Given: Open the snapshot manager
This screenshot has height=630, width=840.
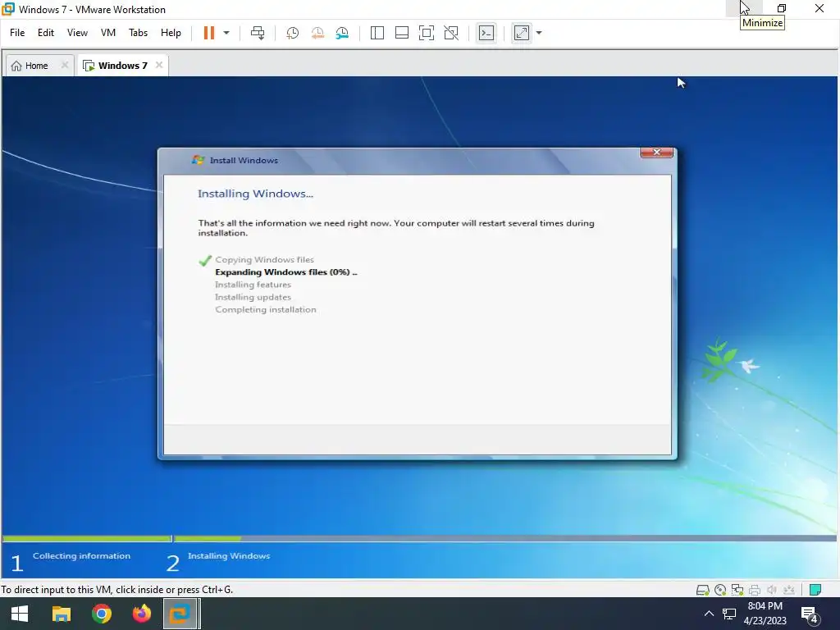Looking at the screenshot, I should click(x=342, y=33).
